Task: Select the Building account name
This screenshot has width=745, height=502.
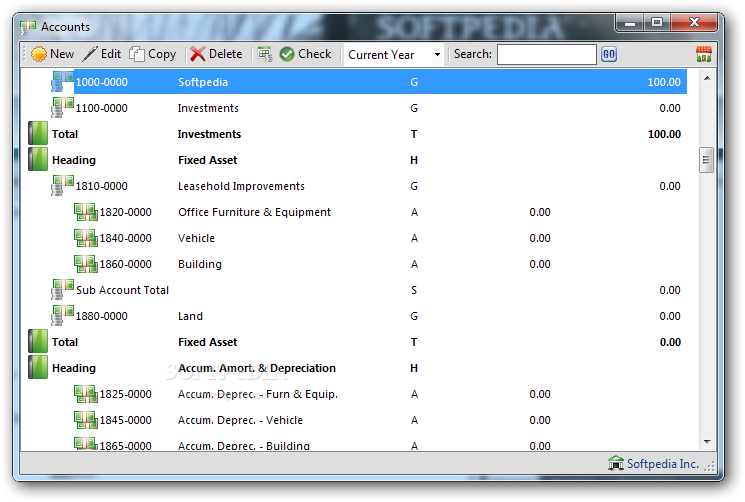Action: pyautogui.click(x=200, y=265)
